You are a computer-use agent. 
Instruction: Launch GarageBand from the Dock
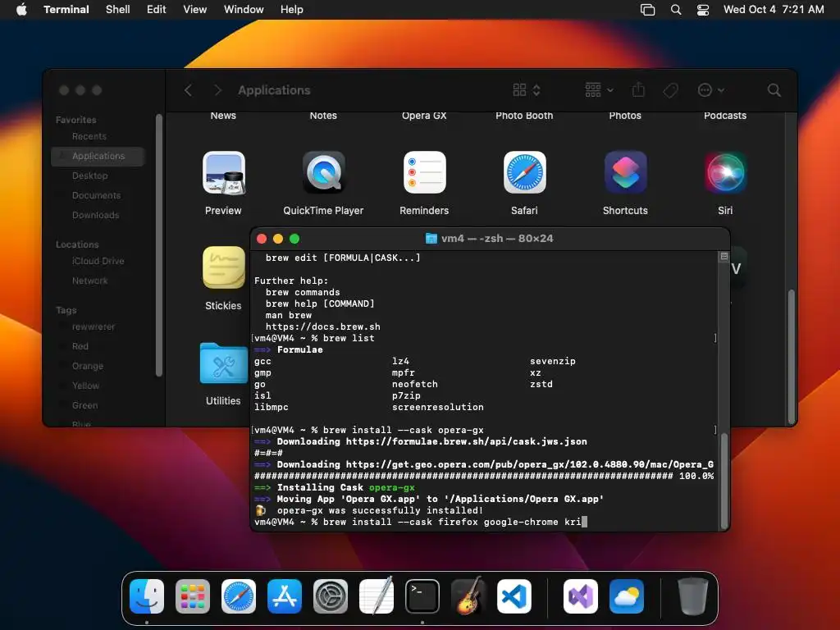point(468,596)
